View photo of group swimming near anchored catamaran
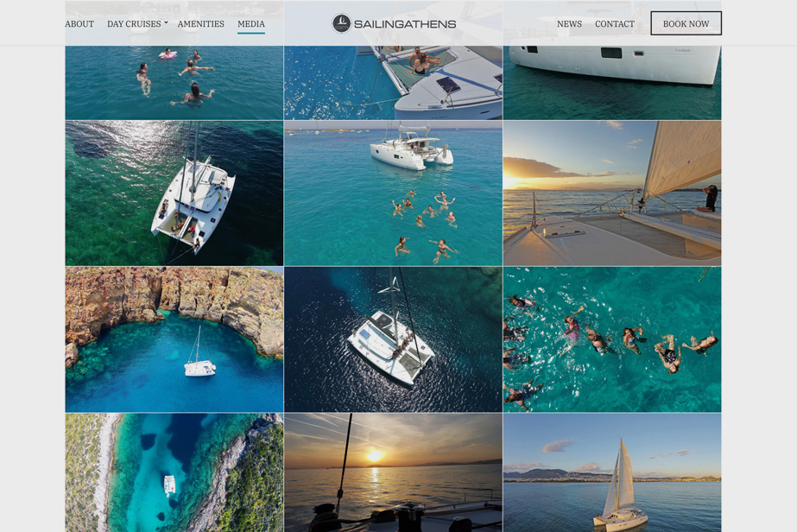The width and height of the screenshot is (797, 532). click(393, 193)
